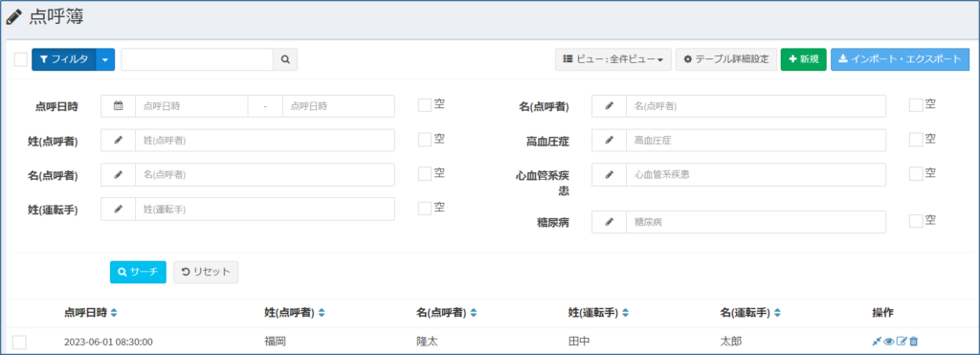The image size is (980, 355).
Task: Click the cell 隆太
Action: (x=428, y=342)
